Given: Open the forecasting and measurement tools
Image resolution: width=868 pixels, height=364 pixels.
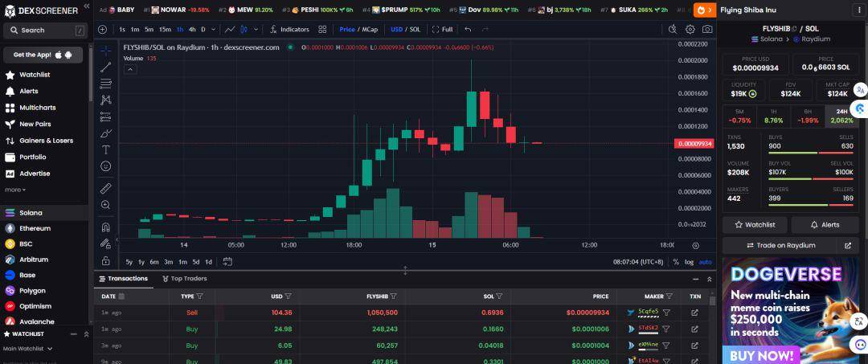Looking at the screenshot, I should [106, 117].
